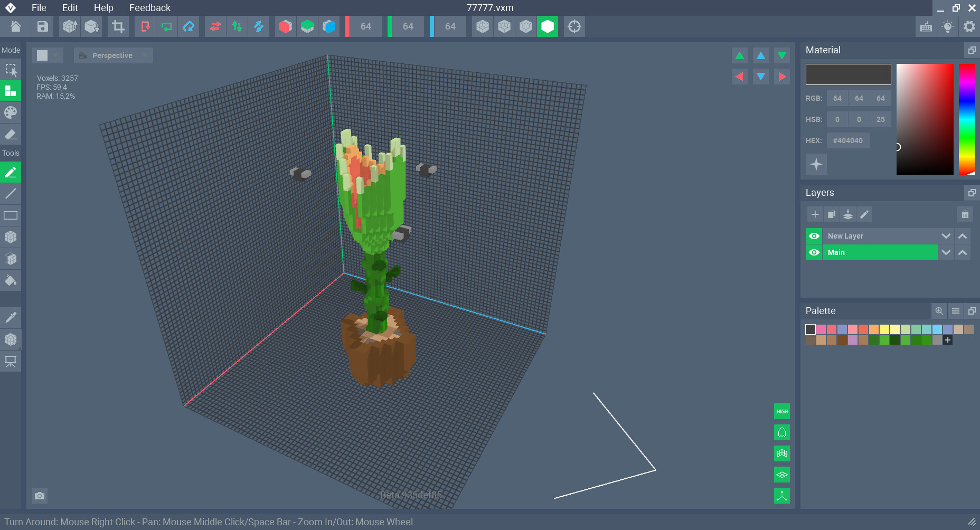Switch to the paint palette mode
The height and width of the screenshot is (530, 980).
(x=11, y=112)
